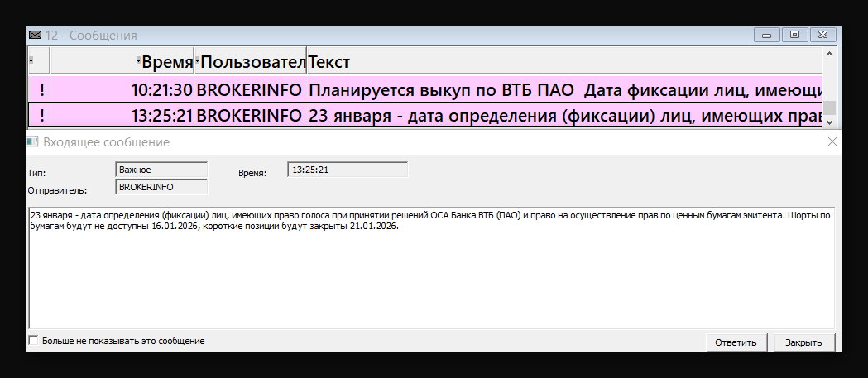Open the Время column filter arrow
Viewport: 868px width, 378px height.
[x=139, y=60]
